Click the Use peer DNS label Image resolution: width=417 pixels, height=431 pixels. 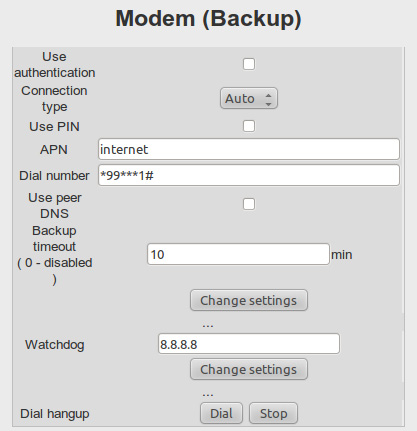(x=54, y=205)
